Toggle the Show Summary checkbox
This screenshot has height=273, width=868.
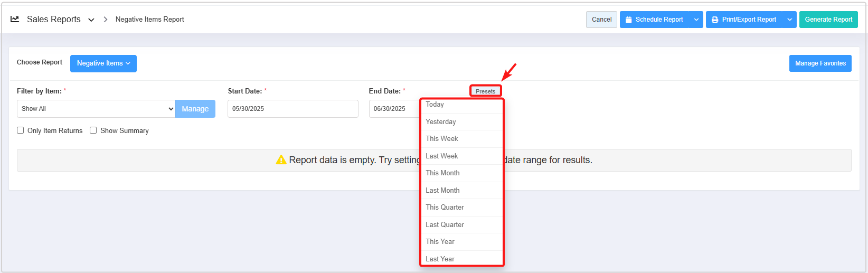[93, 130]
